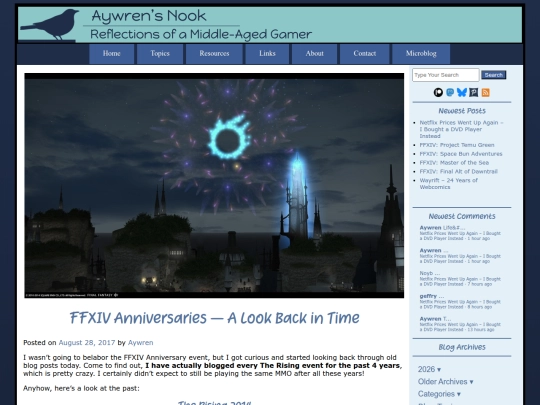The image size is (540, 405).
Task: Open the Aywren's Nook site title
Action: click(149, 16)
